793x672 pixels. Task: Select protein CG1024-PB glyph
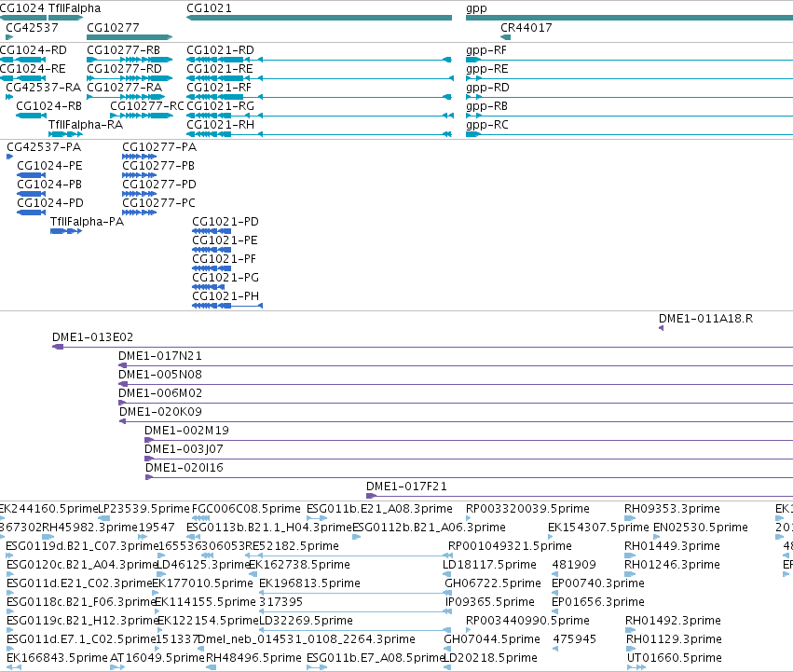click(32, 194)
